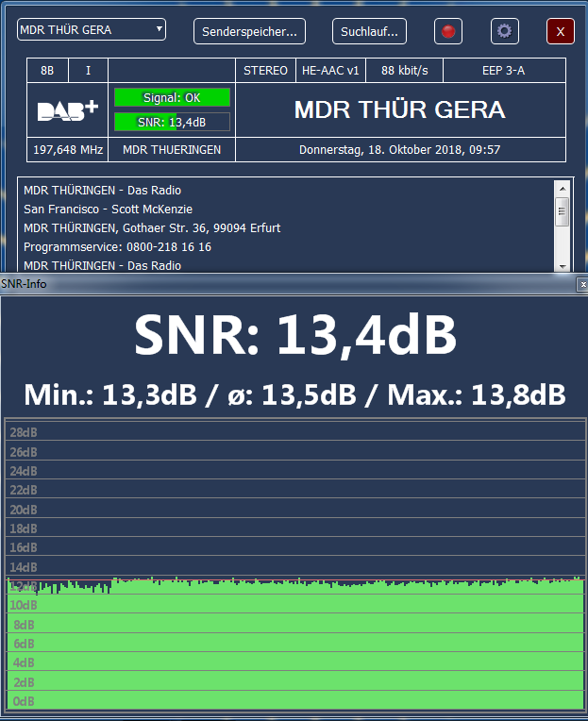
Task: Click the DAB+ logo
Action: pyautogui.click(x=68, y=110)
